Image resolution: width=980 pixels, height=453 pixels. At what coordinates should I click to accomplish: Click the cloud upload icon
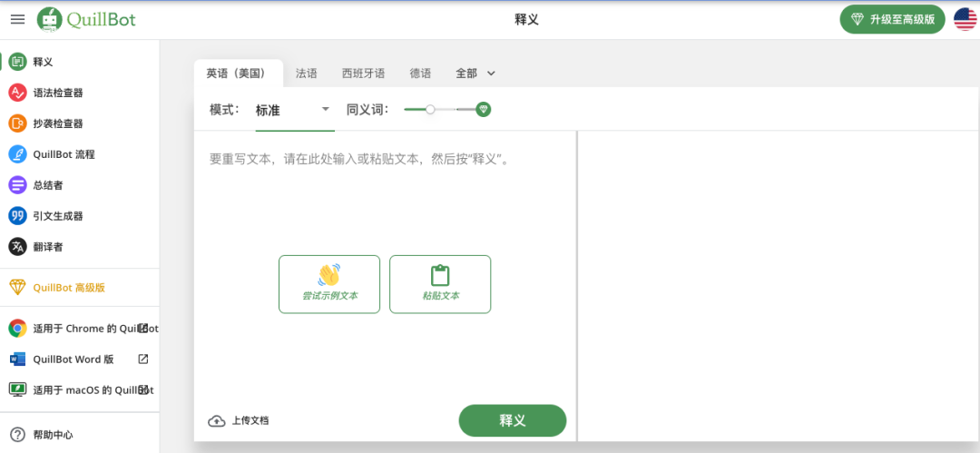[216, 421]
